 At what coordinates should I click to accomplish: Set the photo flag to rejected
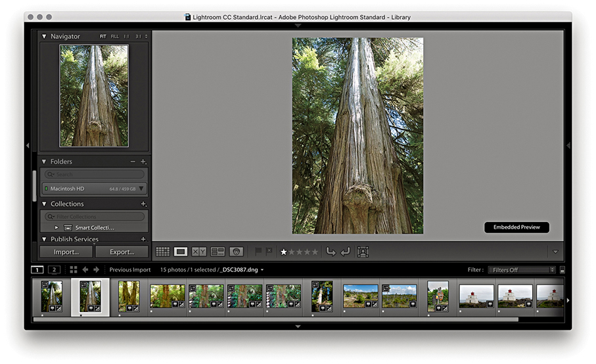269,252
